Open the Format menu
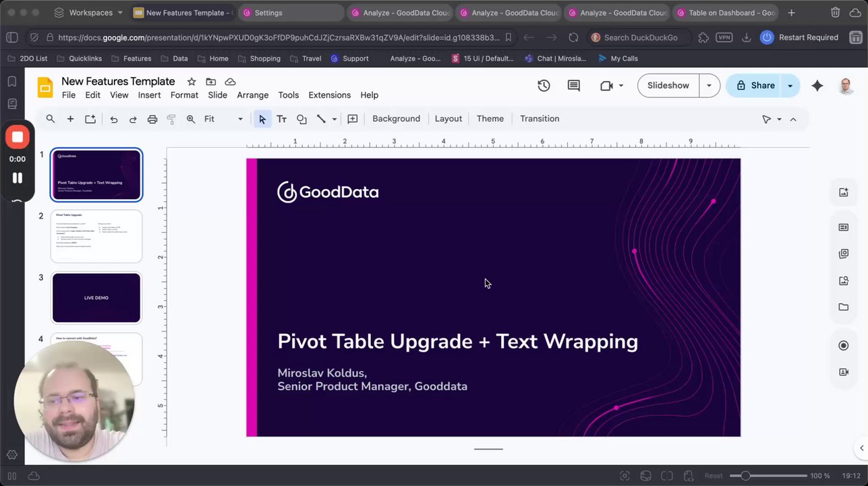Image resolution: width=868 pixels, height=486 pixels. click(184, 95)
